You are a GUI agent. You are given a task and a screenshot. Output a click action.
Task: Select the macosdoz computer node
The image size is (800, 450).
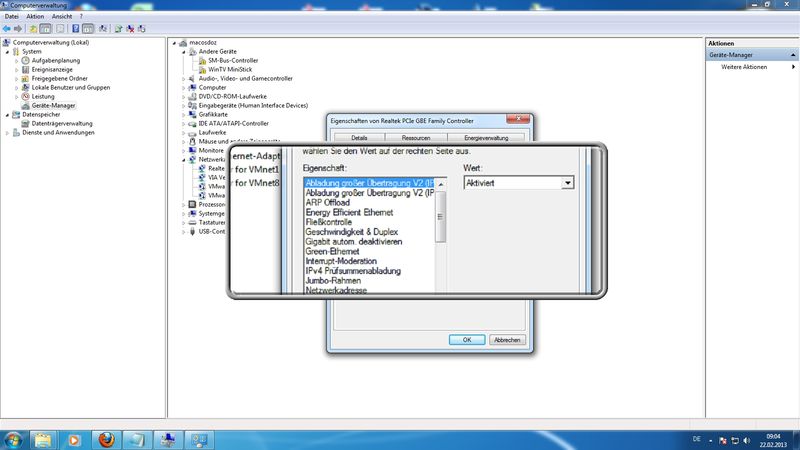(203, 43)
